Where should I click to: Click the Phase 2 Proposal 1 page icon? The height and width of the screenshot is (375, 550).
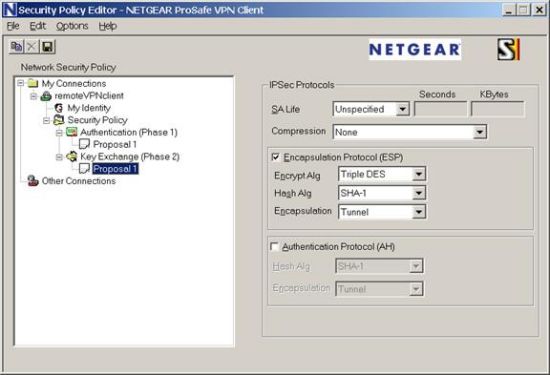click(84, 169)
